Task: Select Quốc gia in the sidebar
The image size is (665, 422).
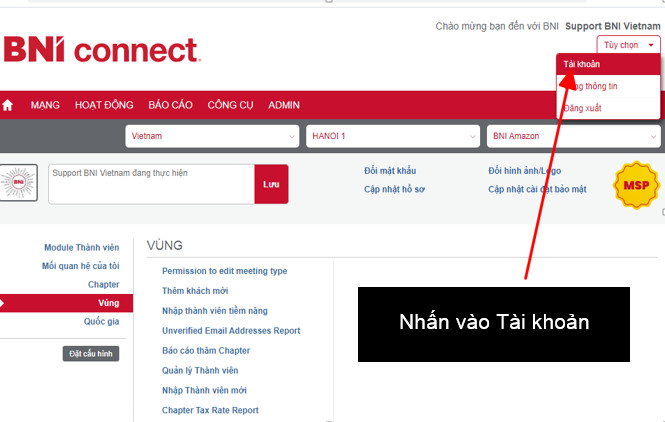Action: 101,321
